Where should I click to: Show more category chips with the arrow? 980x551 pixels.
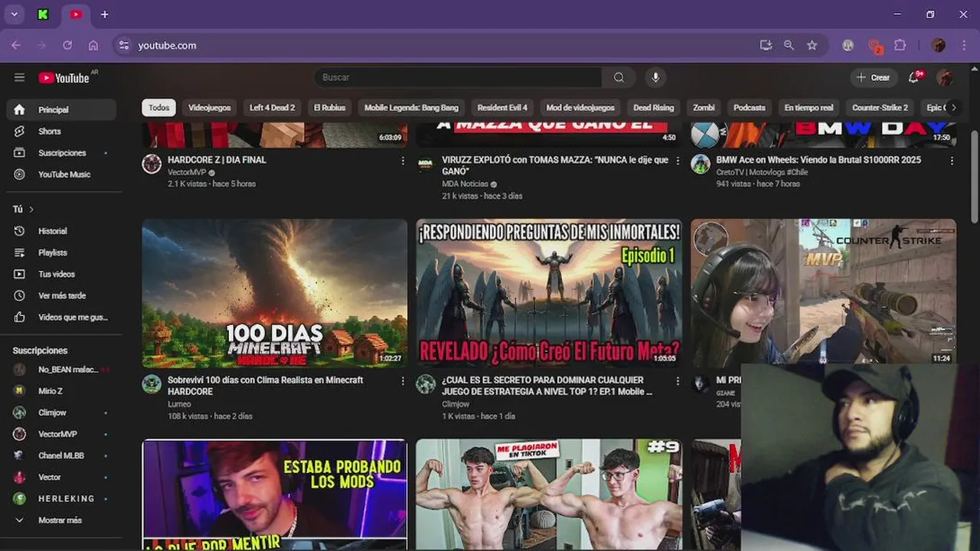pyautogui.click(x=953, y=108)
